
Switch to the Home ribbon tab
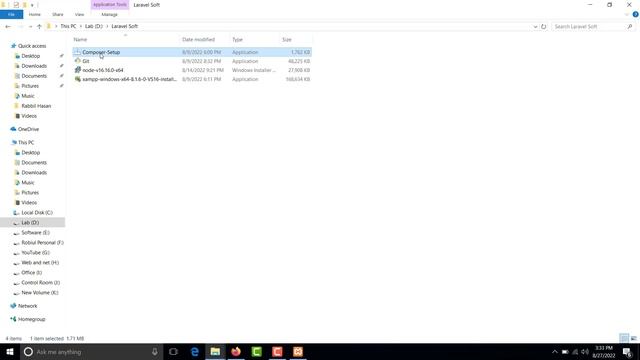pyautogui.click(x=35, y=14)
